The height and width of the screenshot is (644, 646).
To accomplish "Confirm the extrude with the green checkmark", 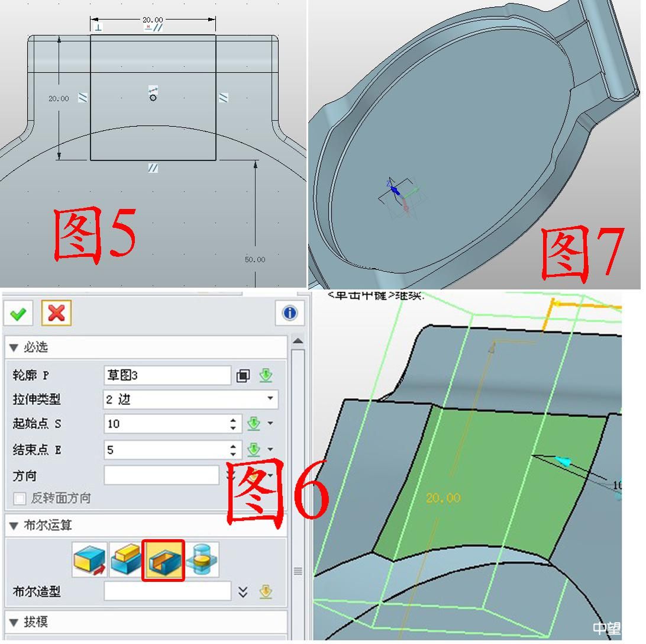I will pyautogui.click(x=18, y=313).
